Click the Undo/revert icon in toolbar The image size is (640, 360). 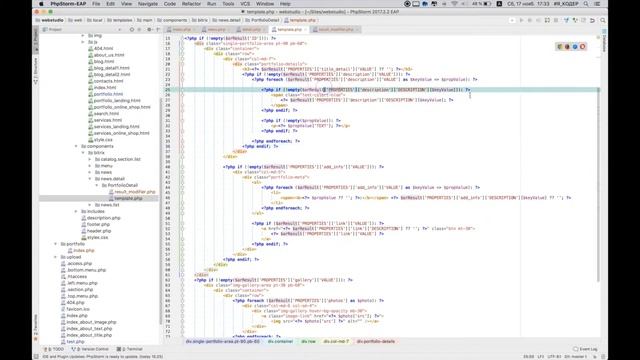(592, 20)
